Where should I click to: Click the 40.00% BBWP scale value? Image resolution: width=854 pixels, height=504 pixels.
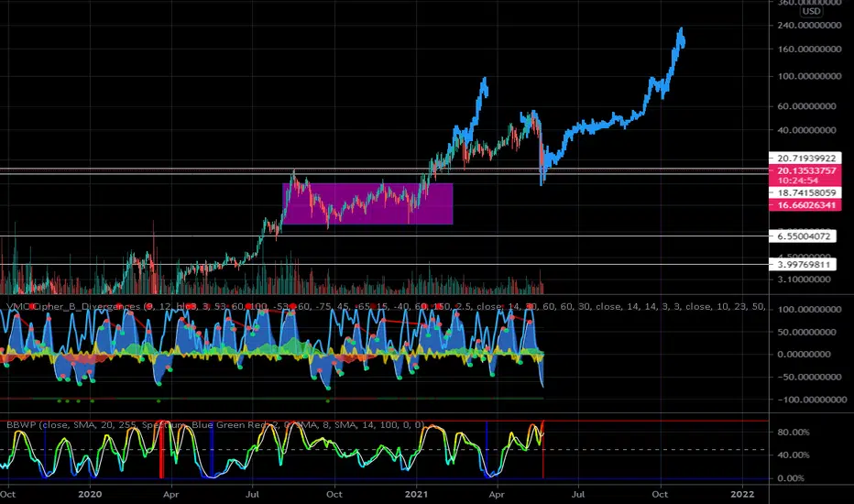pyautogui.click(x=794, y=455)
